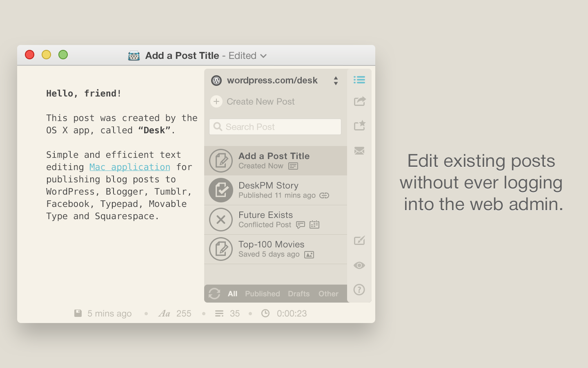Open the DeskPM Story post
588x368 pixels.
tap(276, 190)
